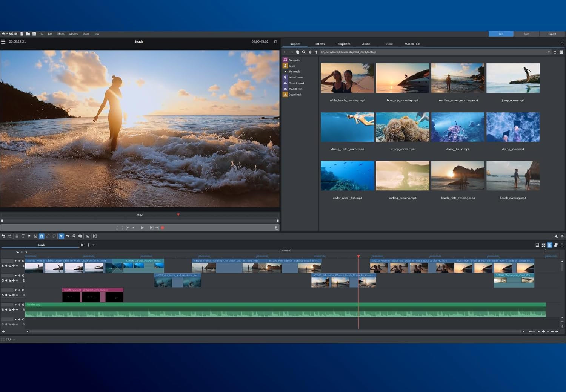Click the Export button at top right
The image size is (566, 392).
tap(552, 34)
